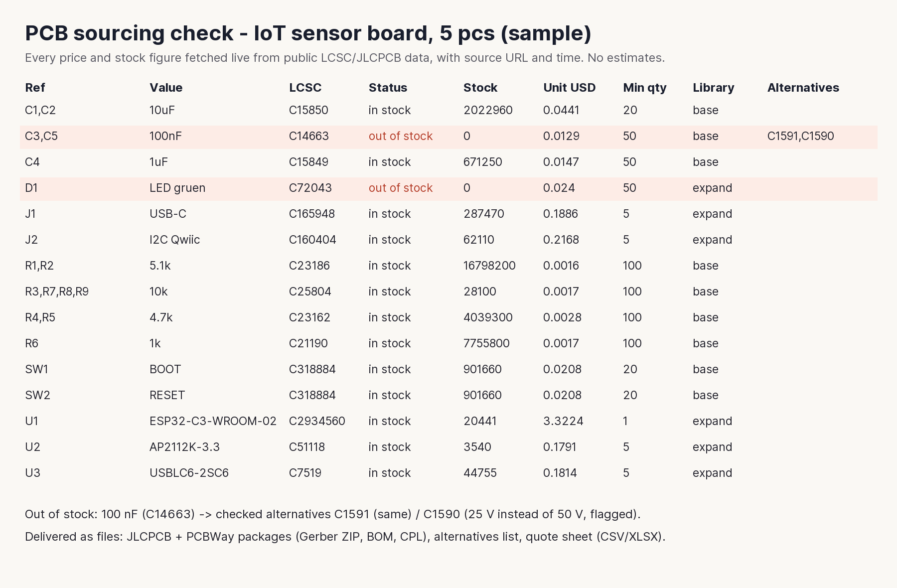This screenshot has height=588, width=897.
Task: Select the I2C Qwiic J2 row
Action: tap(448, 240)
